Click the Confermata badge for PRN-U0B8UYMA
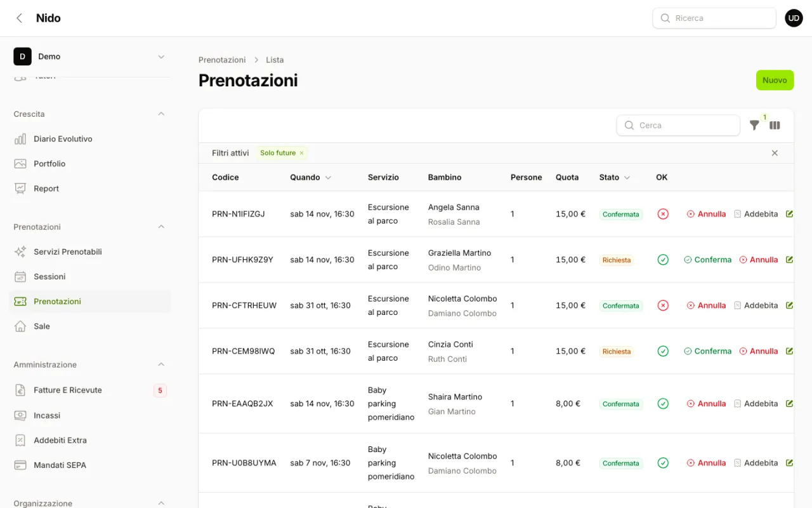This screenshot has width=812, height=508. (x=621, y=464)
